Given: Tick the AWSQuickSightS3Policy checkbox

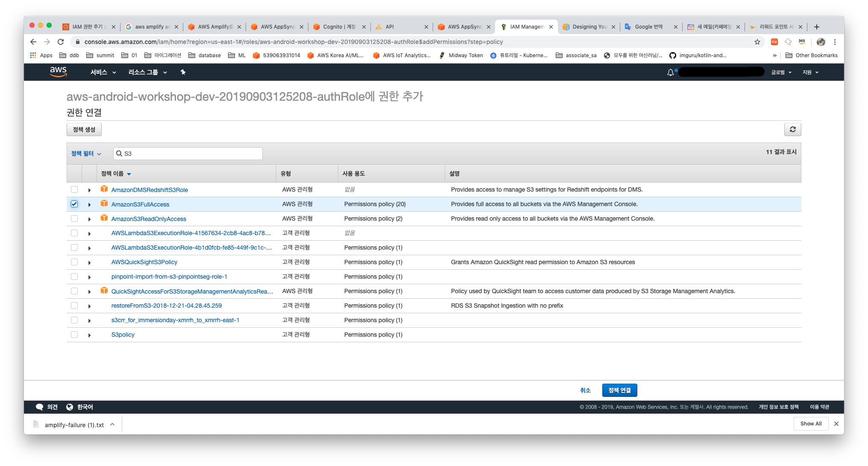Looking at the screenshot, I should pos(74,262).
